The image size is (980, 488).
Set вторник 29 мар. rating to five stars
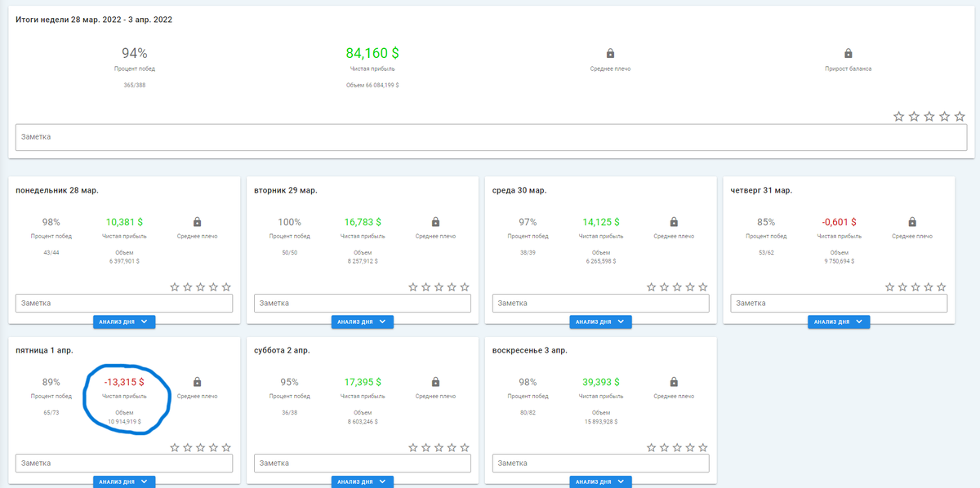pyautogui.click(x=465, y=287)
